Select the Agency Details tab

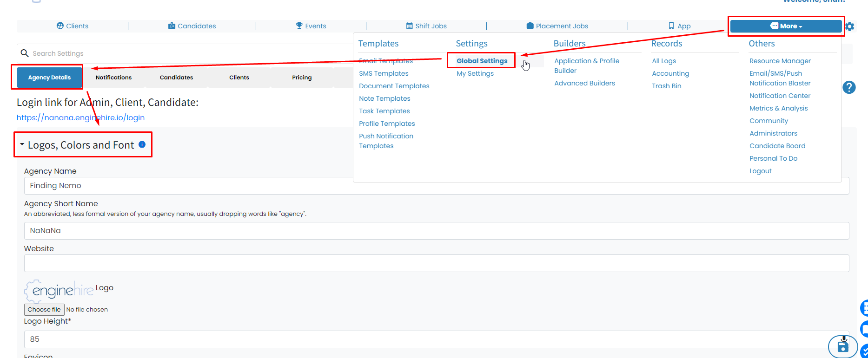tap(49, 78)
